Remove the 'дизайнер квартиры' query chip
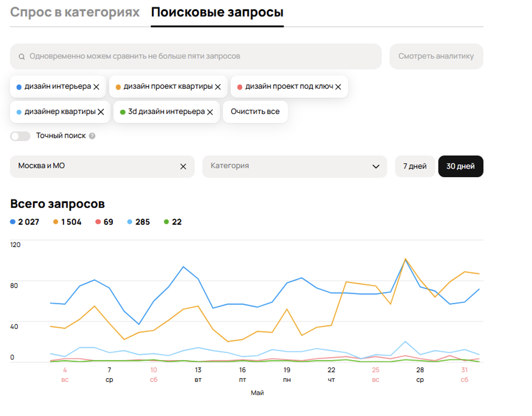The image size is (532, 416). point(101,112)
